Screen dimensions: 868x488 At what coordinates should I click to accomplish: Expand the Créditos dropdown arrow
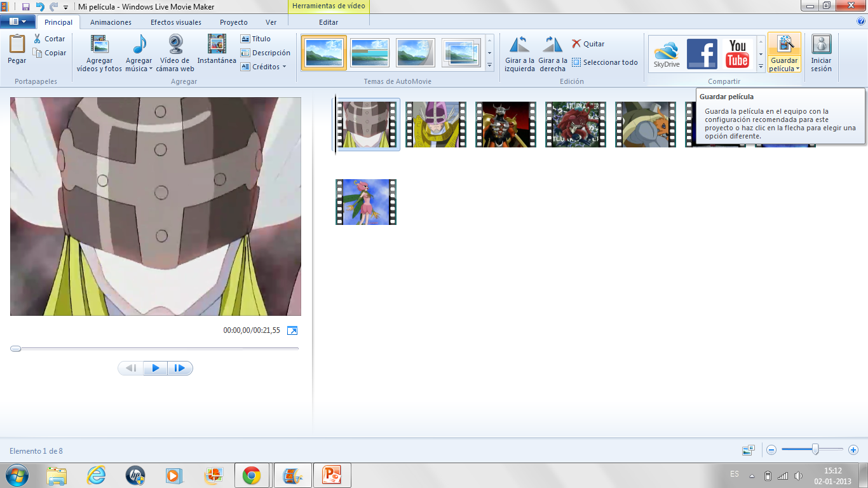[284, 67]
